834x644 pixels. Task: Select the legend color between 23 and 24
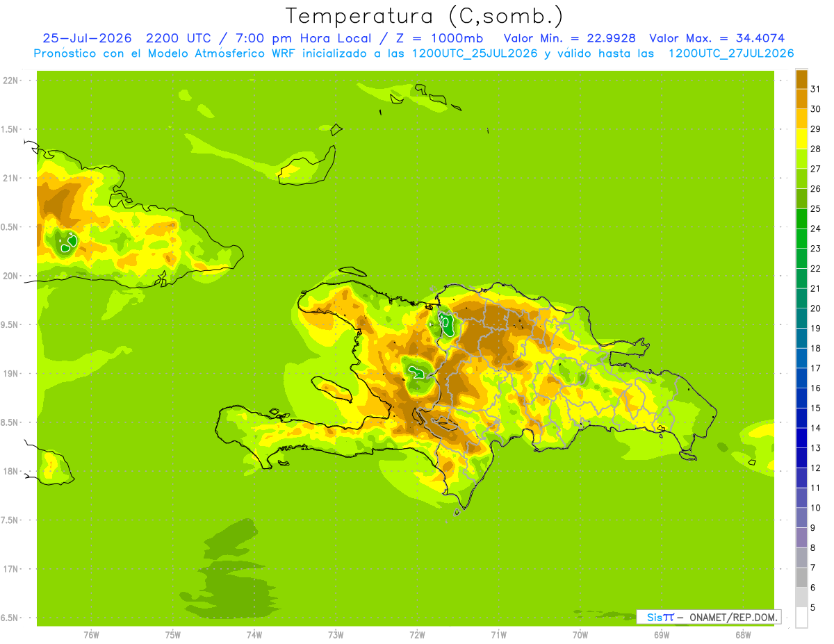(x=801, y=238)
